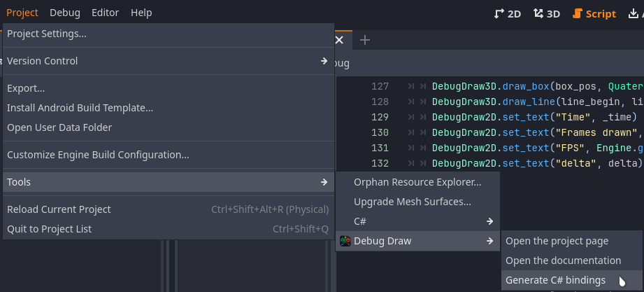The height and width of the screenshot is (292, 644).
Task: Open the Project menu
Action: click(22, 13)
